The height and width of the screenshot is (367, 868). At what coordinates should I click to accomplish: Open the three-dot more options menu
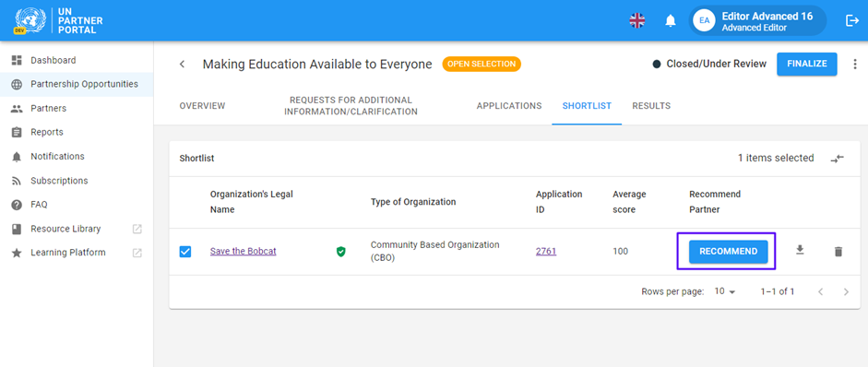[x=855, y=65]
